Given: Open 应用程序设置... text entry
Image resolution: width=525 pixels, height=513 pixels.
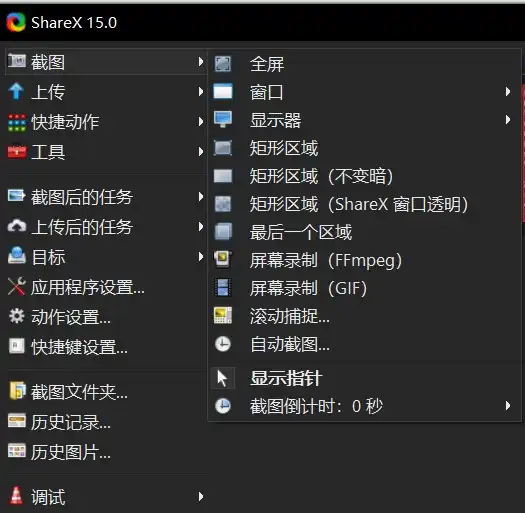Looking at the screenshot, I should [88, 287].
